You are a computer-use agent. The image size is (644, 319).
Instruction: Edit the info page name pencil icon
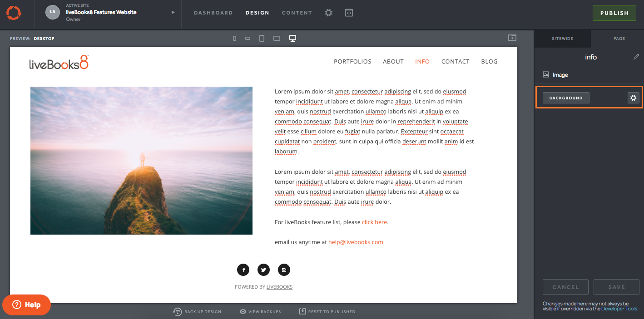point(636,57)
